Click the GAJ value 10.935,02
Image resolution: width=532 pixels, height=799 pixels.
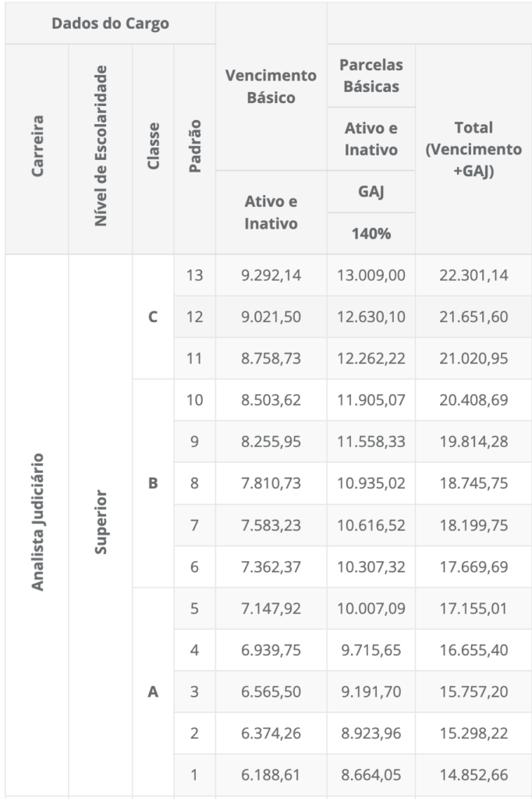(x=371, y=483)
